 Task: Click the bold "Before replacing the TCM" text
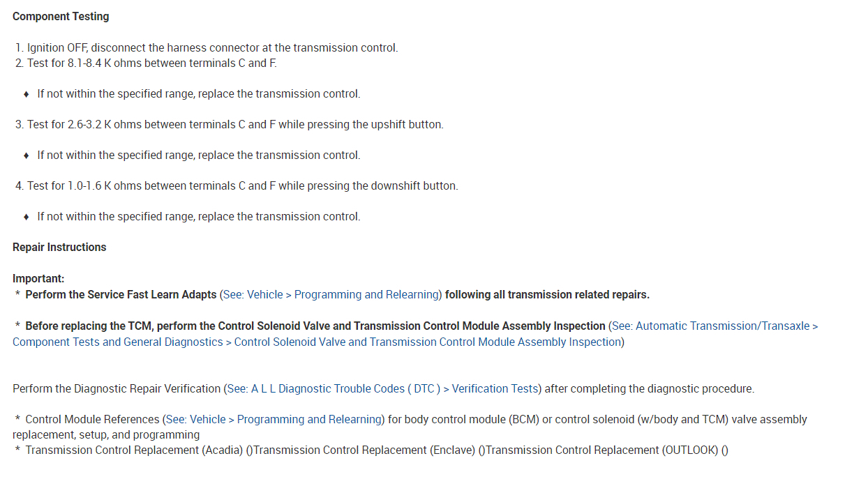pyautogui.click(x=315, y=326)
